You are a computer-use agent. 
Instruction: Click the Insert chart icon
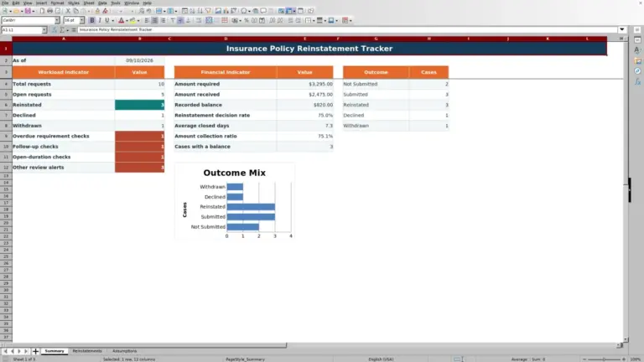[226, 11]
